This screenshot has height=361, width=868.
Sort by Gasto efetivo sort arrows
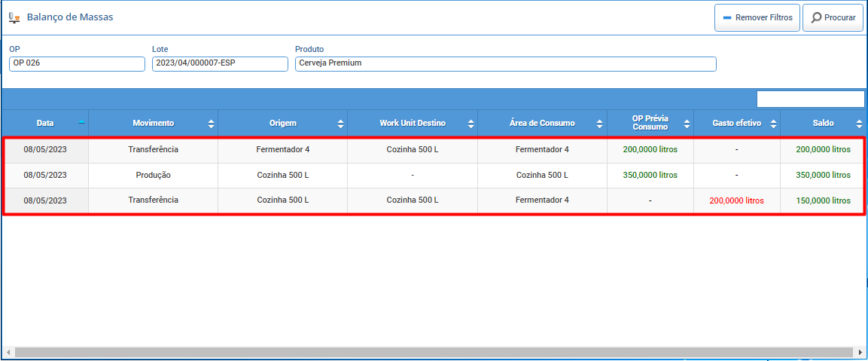773,123
